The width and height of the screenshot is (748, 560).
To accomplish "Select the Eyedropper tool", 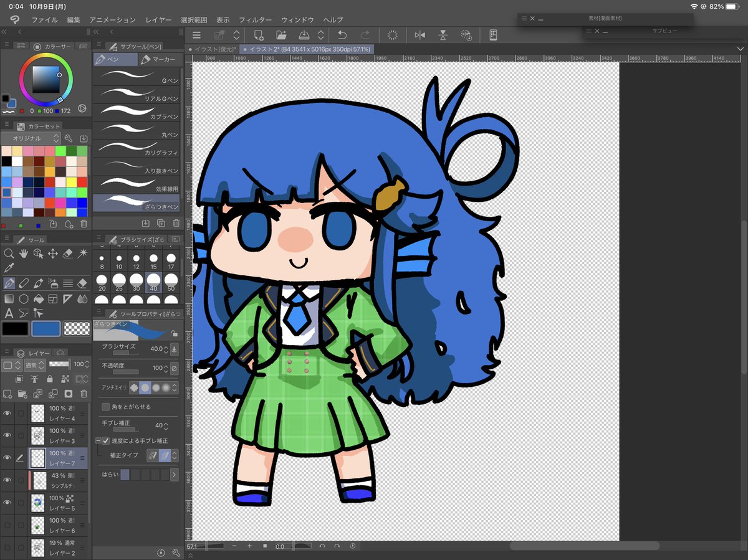I will (9, 267).
